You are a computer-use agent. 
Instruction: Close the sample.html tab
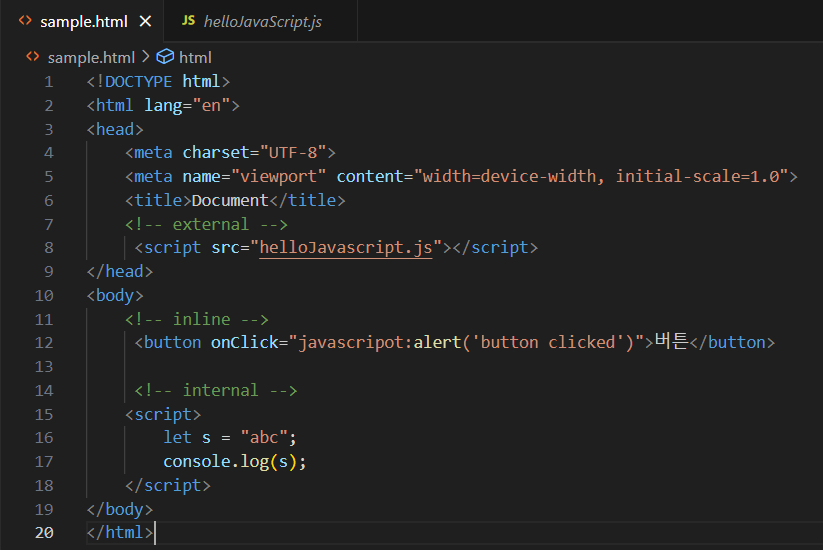point(145,22)
